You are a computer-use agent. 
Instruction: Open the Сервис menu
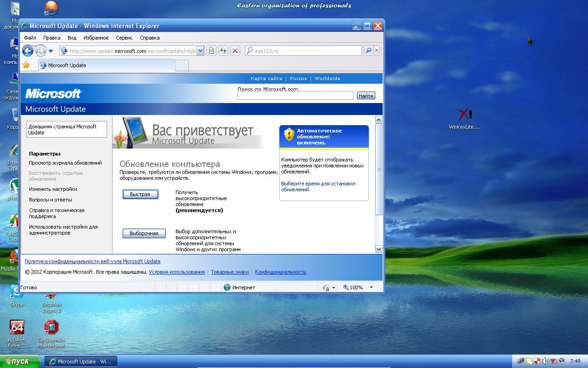tap(124, 38)
